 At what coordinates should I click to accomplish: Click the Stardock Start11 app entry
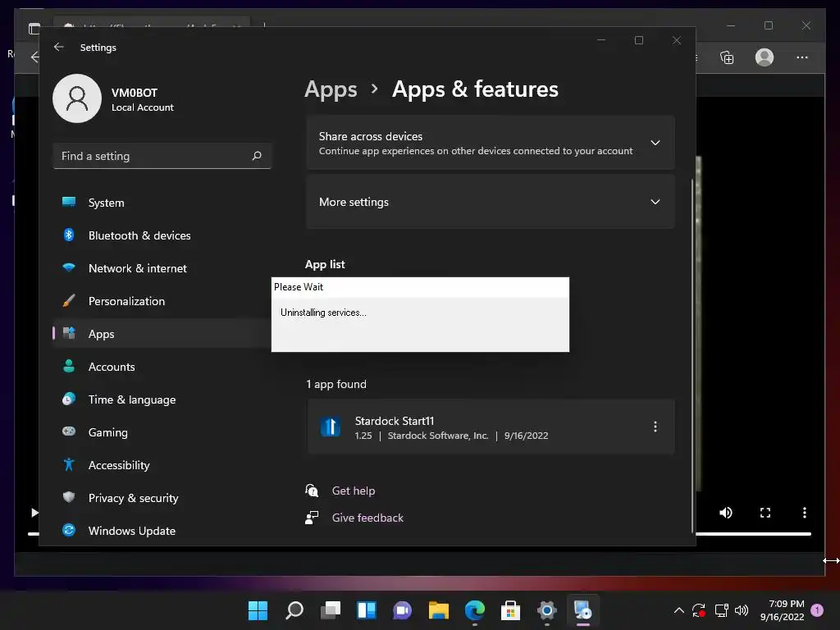tap(491, 427)
